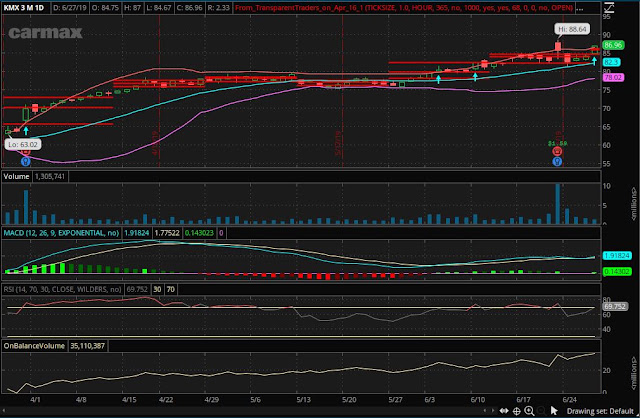Click the cyan 82.3 moving average bubble
The image size is (640, 418).
(611, 62)
